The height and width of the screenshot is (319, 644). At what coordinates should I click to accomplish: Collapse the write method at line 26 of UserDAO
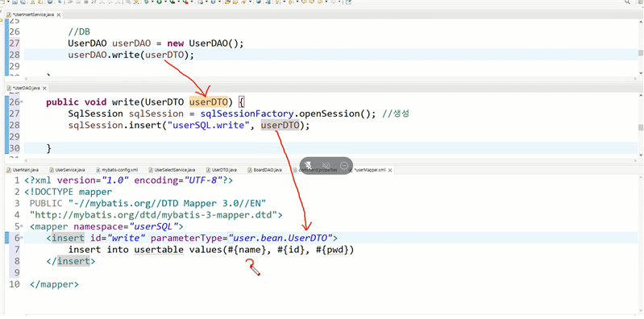[22, 101]
